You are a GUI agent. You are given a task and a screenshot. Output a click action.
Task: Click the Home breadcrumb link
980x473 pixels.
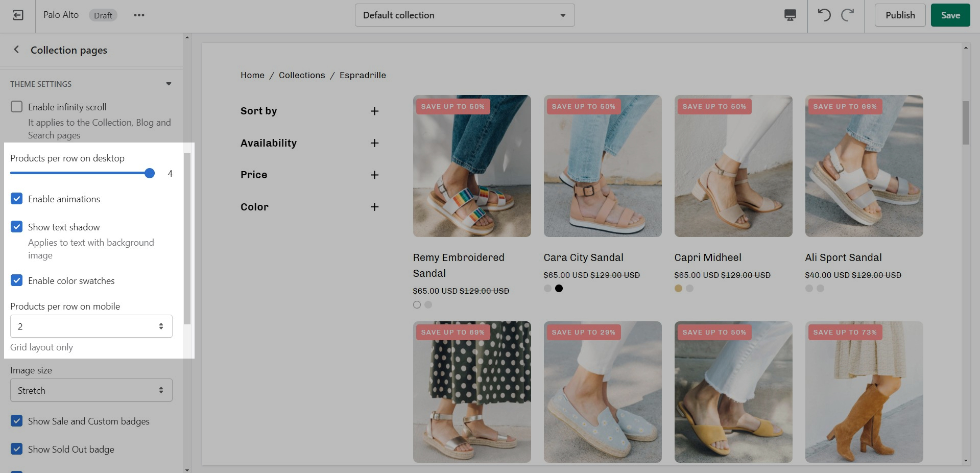pyautogui.click(x=252, y=75)
